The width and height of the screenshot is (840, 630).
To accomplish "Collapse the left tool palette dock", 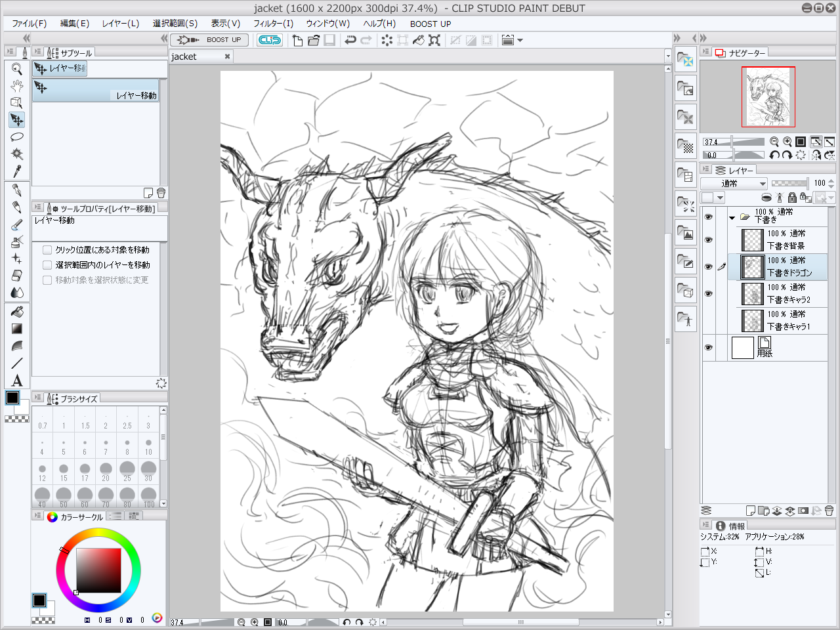I will pos(26,39).
